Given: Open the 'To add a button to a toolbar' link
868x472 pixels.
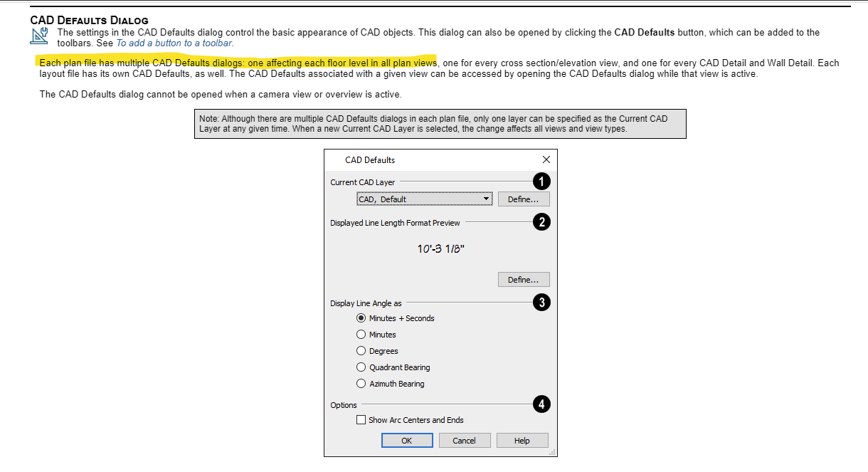Looking at the screenshot, I should point(174,43).
